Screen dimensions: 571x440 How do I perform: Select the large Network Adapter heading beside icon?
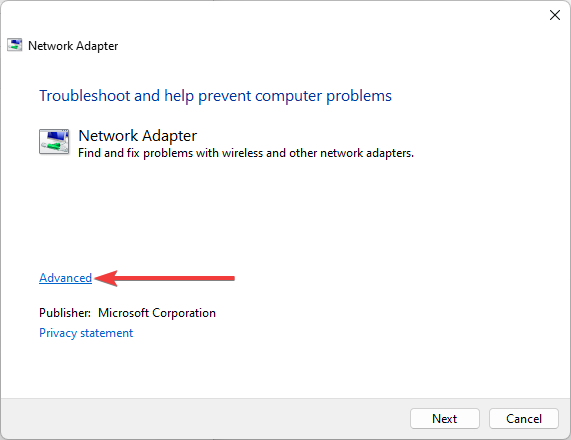tap(138, 135)
